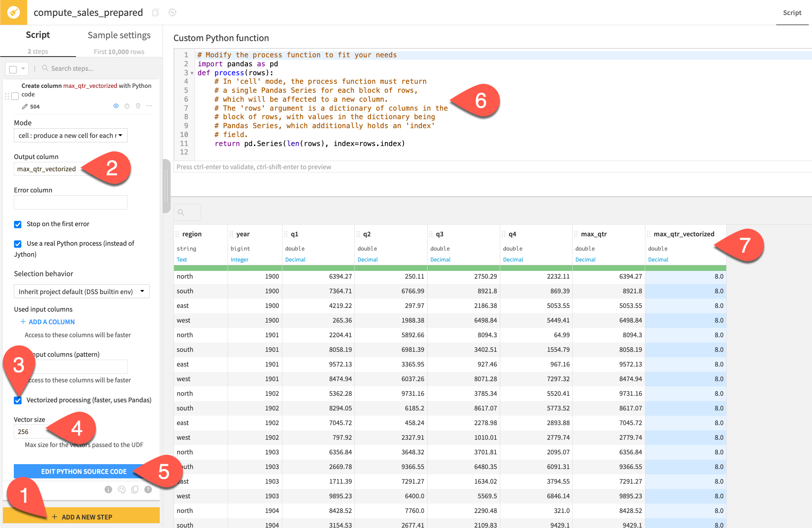This screenshot has width=812, height=528.
Task: Click the year column drag handle
Action: tap(231, 234)
